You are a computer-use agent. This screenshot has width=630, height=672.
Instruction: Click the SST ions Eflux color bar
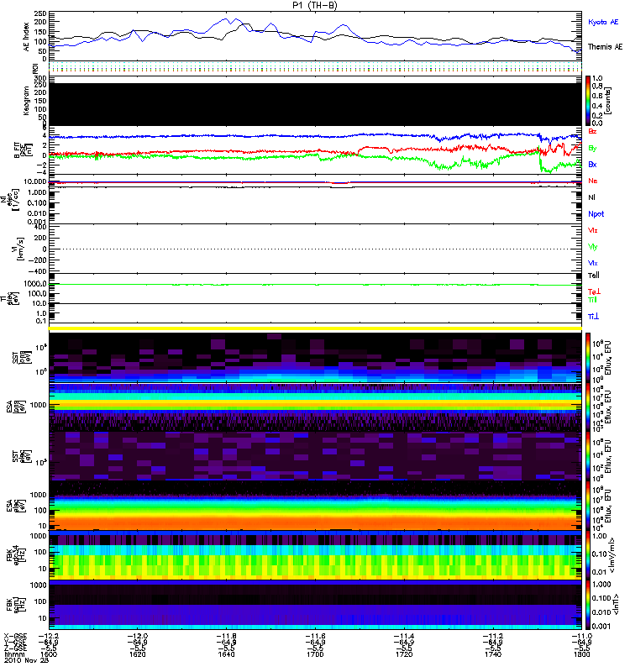point(588,358)
